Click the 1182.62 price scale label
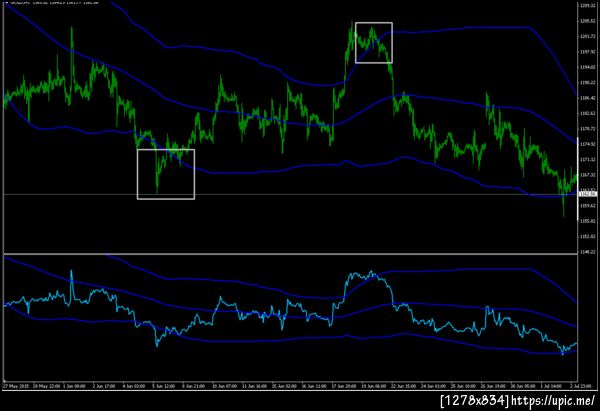This screenshot has width=600, height=411. [589, 113]
